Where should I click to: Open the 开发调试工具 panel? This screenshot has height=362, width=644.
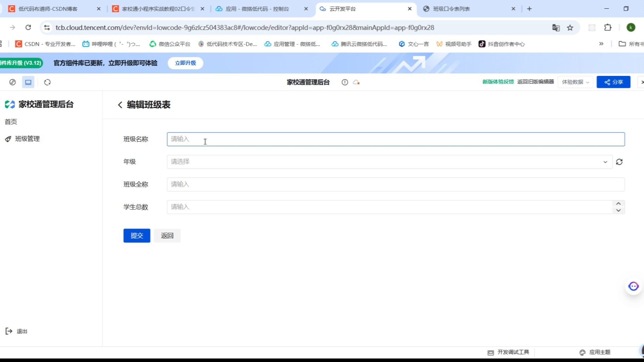click(508, 352)
